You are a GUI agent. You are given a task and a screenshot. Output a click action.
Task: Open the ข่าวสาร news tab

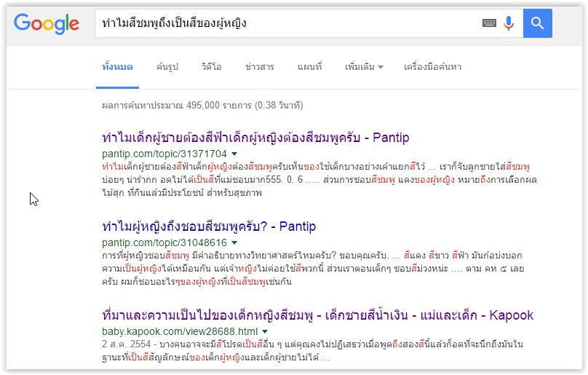(x=260, y=67)
